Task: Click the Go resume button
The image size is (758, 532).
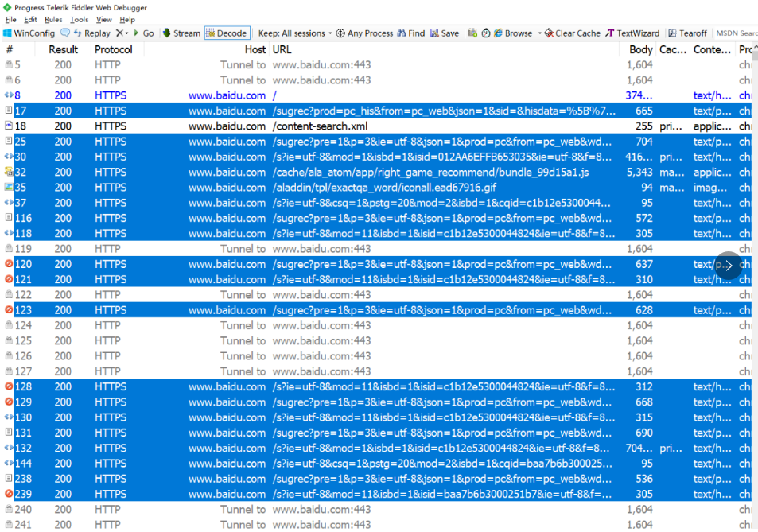Action: click(x=144, y=33)
